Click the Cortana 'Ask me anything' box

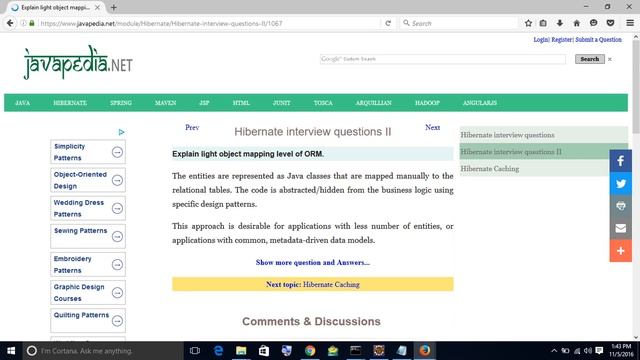point(103,351)
